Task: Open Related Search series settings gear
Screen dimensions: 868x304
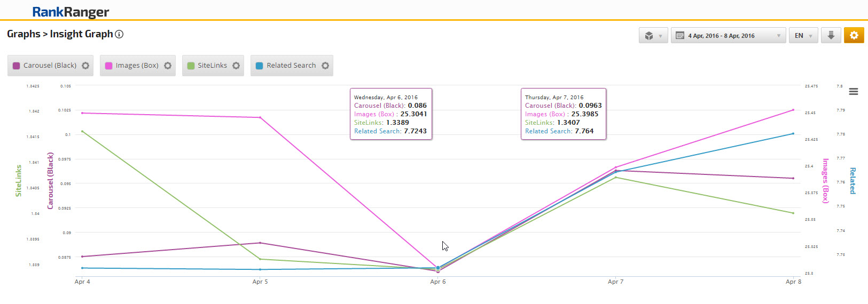Action: pos(325,66)
